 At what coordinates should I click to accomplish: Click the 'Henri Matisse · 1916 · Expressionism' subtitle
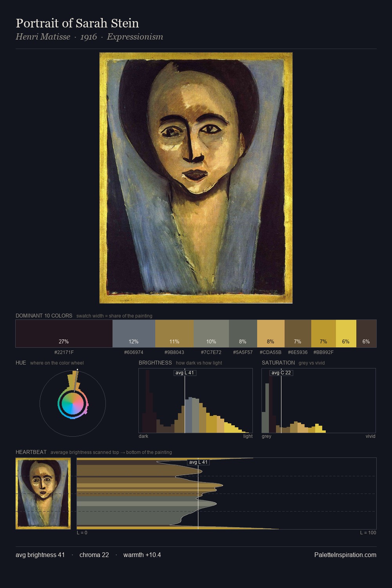[x=89, y=37]
